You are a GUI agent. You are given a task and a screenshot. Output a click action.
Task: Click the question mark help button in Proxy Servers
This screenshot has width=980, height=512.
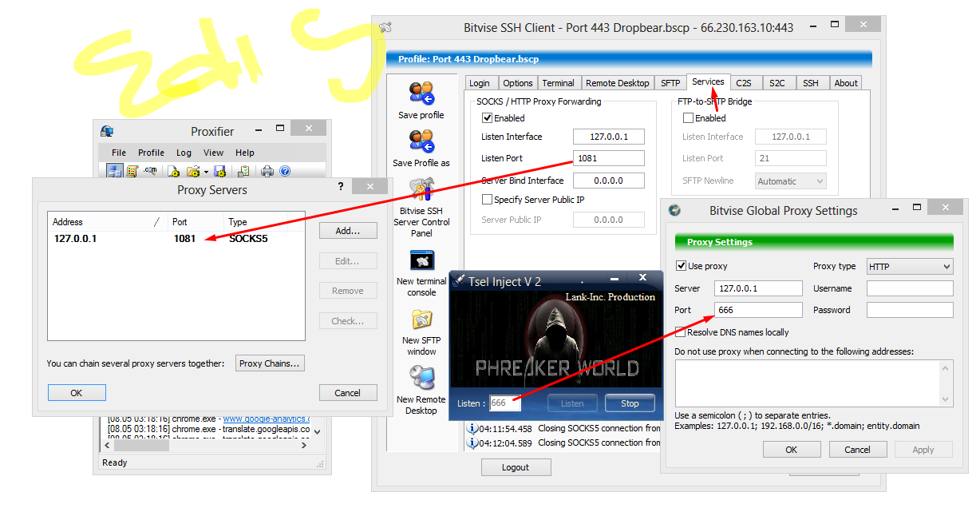[341, 186]
